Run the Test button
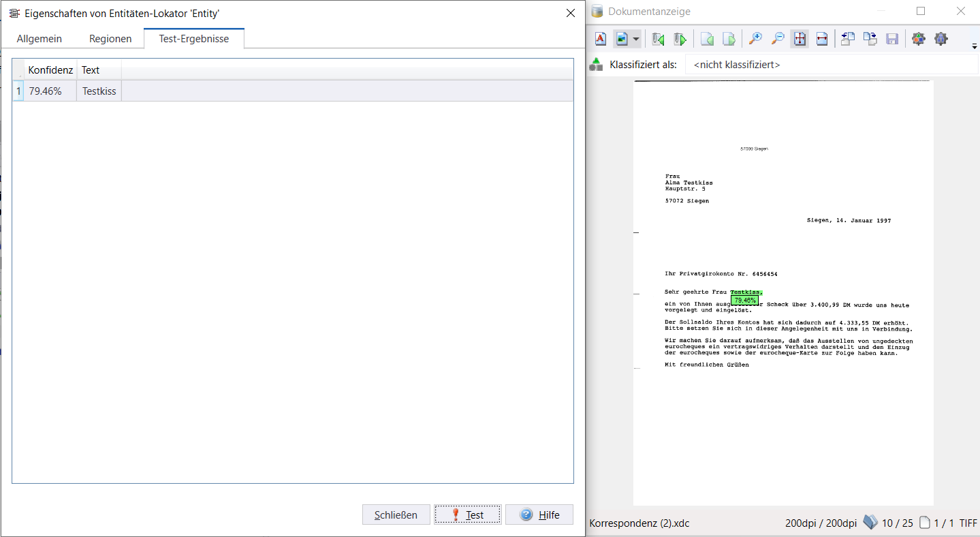 pyautogui.click(x=467, y=515)
